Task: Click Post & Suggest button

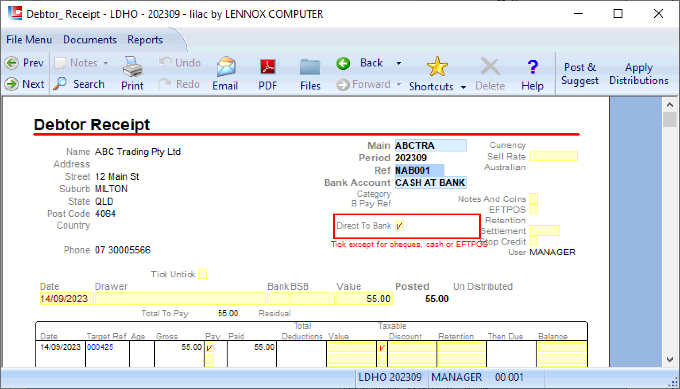Action: pyautogui.click(x=579, y=74)
